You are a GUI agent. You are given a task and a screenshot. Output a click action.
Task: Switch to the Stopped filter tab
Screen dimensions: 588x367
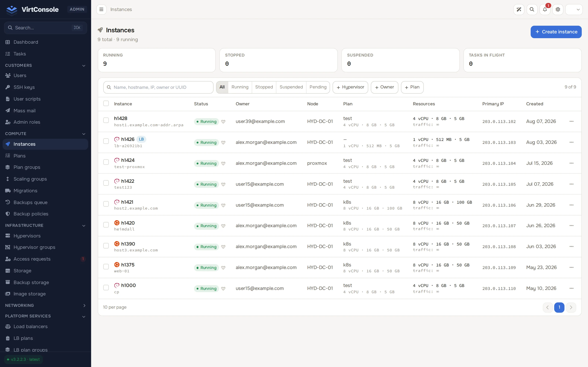264,87
